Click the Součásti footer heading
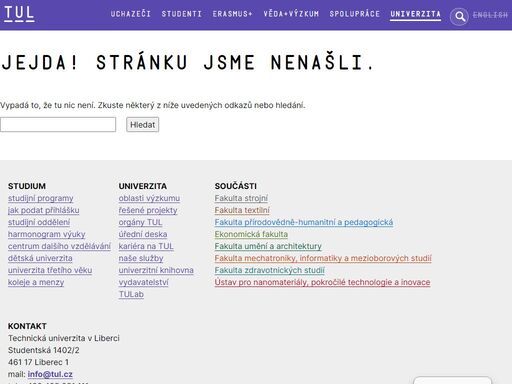This screenshot has width=512, height=384. pyautogui.click(x=236, y=186)
